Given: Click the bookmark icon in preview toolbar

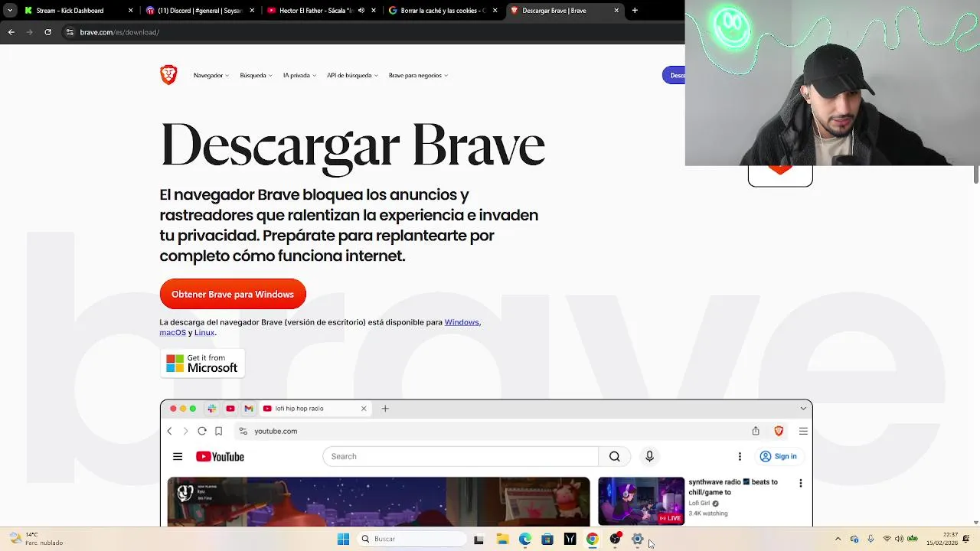Looking at the screenshot, I should coord(218,431).
